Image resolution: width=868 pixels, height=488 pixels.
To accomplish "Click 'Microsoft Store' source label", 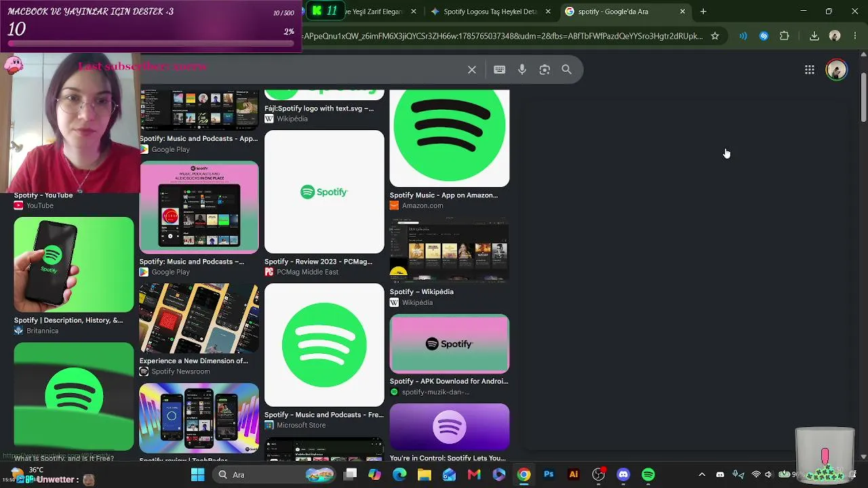I will coord(301,425).
